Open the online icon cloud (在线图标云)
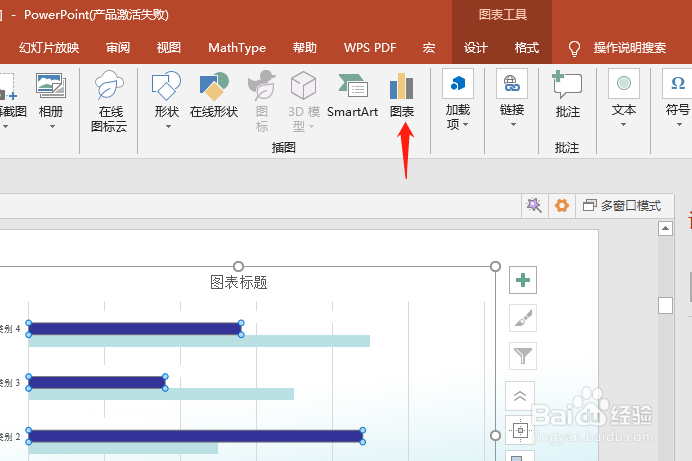Screen dimensions: 692x461 (x=109, y=101)
